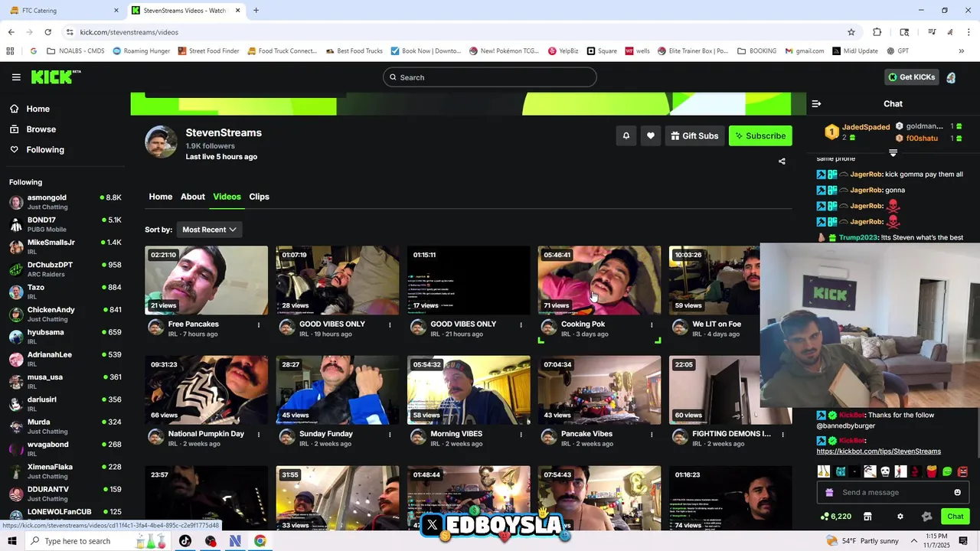Go to Browse in the sidebar

coord(41,129)
